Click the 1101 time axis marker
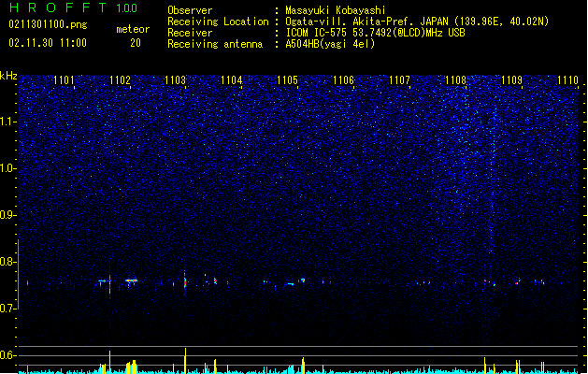Image resolution: width=588 pixels, height=374 pixels. point(64,79)
